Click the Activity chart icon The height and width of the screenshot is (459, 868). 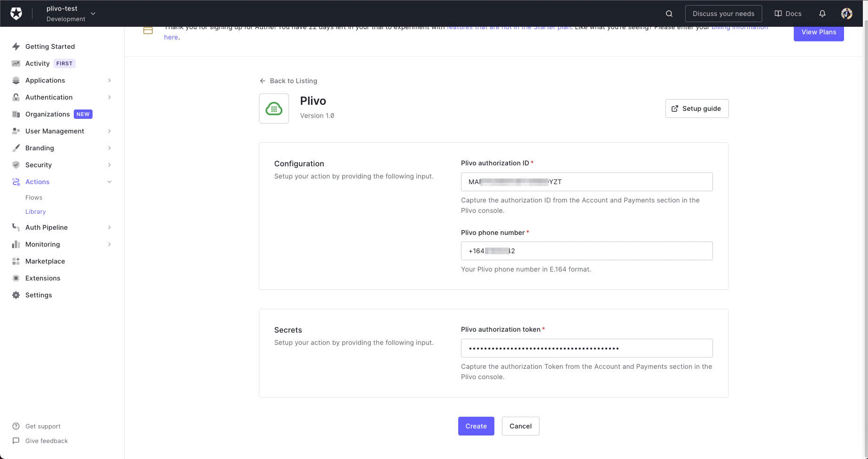(16, 63)
